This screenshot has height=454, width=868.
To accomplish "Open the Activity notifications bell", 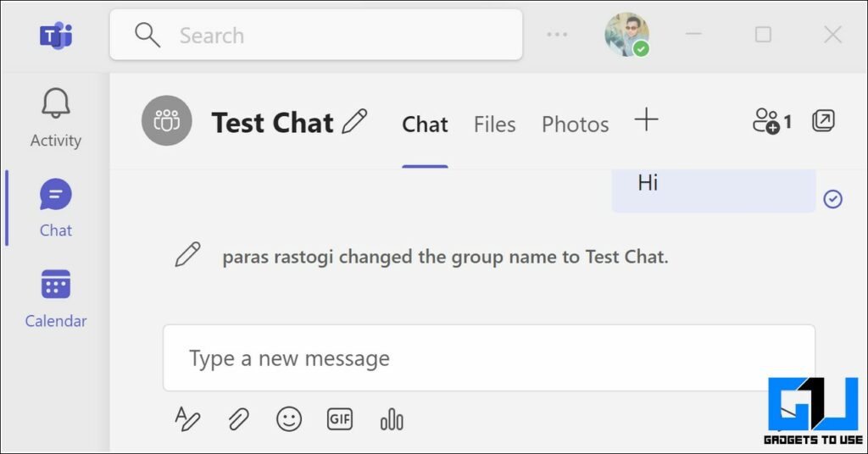I will [x=55, y=118].
